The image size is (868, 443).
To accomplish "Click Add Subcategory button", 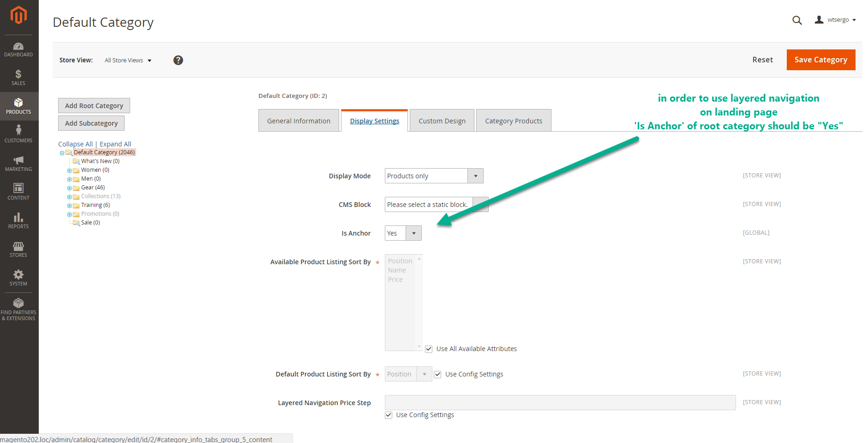I will (91, 123).
